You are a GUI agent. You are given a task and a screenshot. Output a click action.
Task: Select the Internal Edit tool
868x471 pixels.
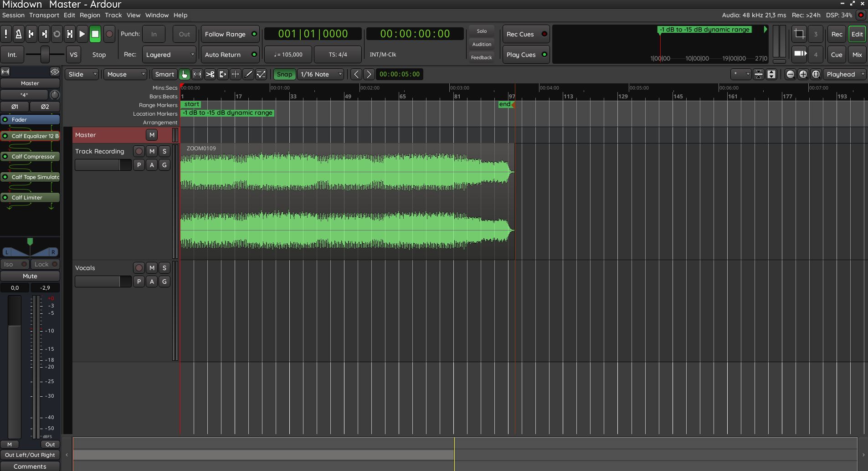(x=261, y=74)
